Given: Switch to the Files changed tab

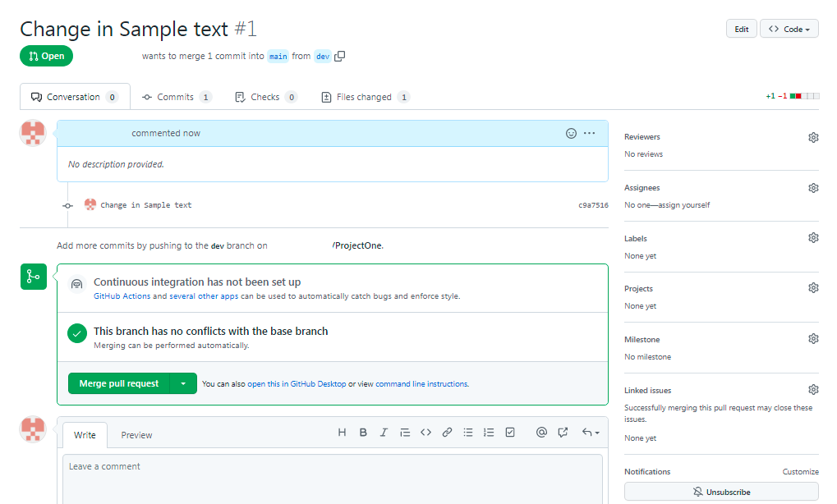Looking at the screenshot, I should [x=365, y=96].
